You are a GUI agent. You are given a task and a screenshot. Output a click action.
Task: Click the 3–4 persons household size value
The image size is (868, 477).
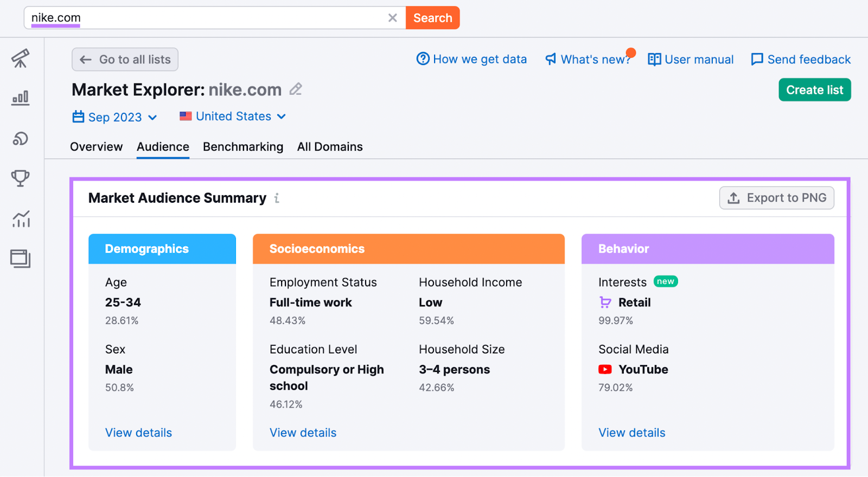pyautogui.click(x=455, y=370)
